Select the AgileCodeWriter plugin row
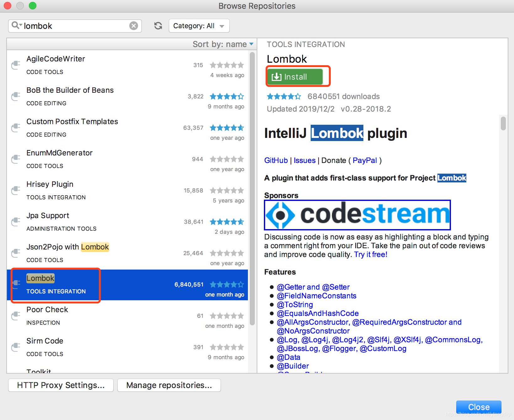The width and height of the screenshot is (514, 420). click(x=127, y=66)
